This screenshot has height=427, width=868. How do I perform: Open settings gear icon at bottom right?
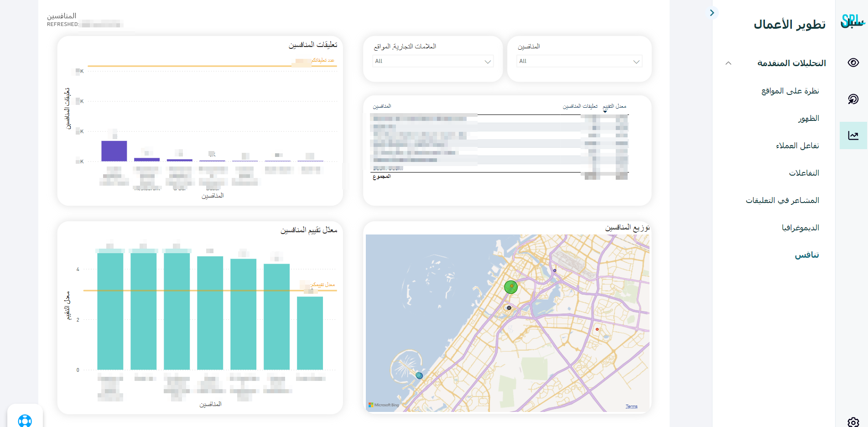pyautogui.click(x=853, y=422)
